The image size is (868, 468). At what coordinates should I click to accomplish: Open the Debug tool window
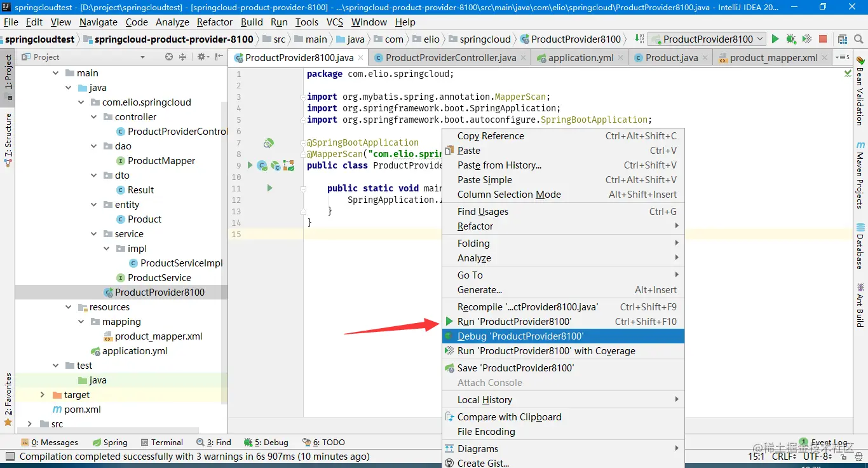coord(266,443)
